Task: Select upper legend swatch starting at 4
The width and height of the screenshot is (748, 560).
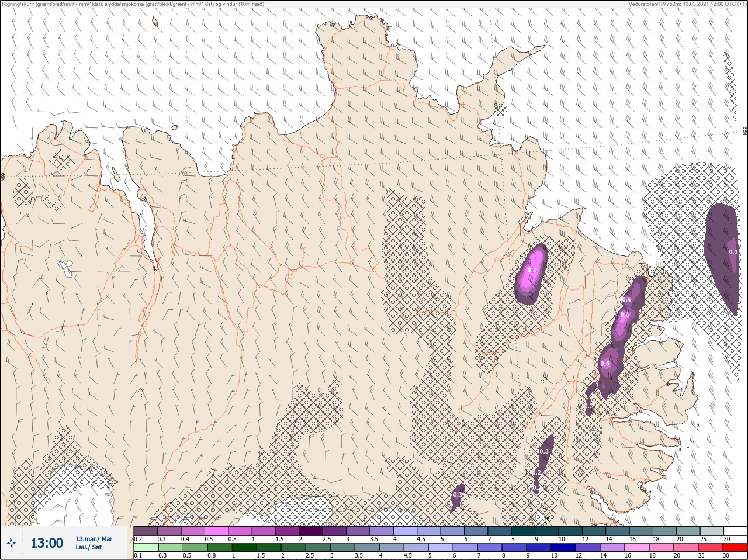Action: coord(406,531)
